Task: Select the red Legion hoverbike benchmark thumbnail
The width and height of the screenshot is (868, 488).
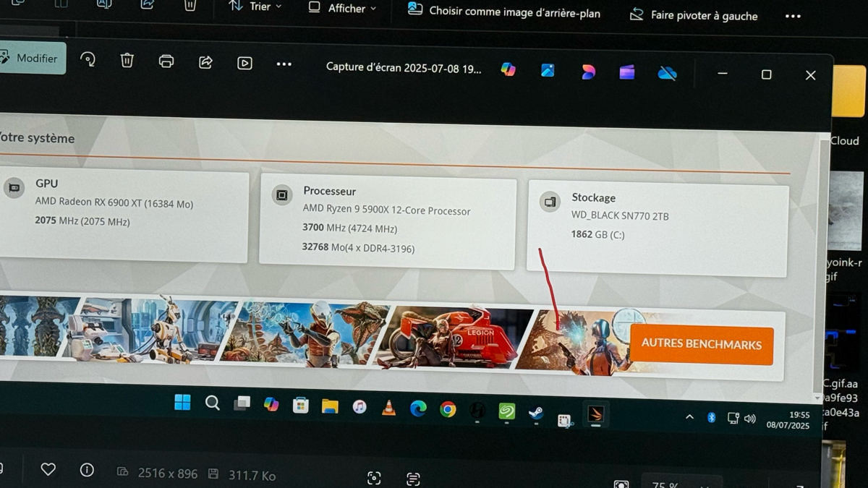Action: (x=456, y=336)
